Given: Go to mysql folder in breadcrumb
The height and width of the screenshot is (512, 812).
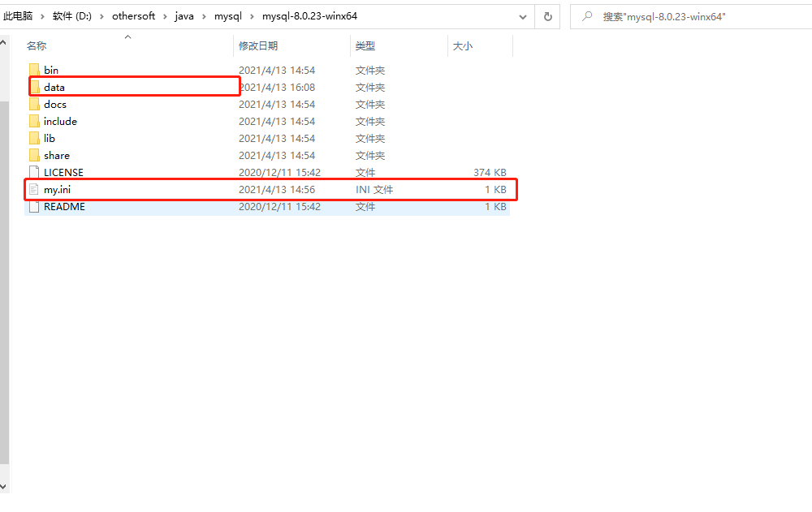Looking at the screenshot, I should tap(228, 16).
